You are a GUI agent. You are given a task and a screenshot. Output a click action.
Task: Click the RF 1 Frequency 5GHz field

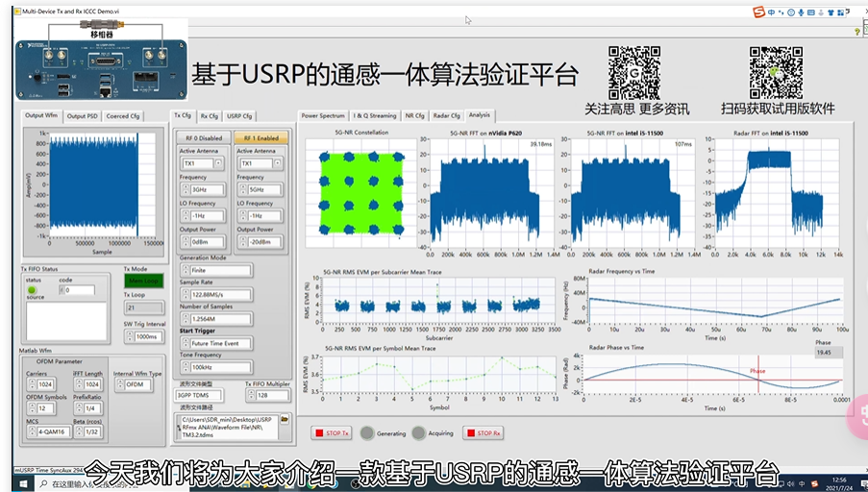[260, 189]
